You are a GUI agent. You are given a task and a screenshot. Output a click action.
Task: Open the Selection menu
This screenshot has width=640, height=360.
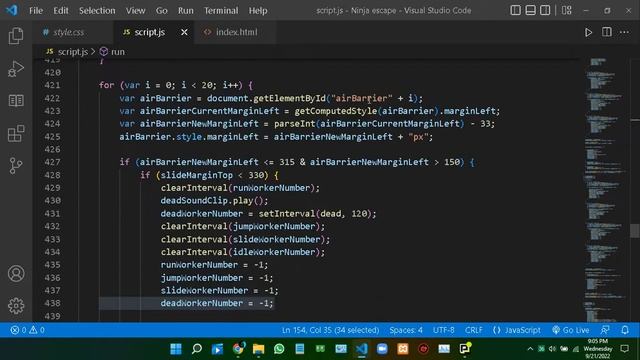tap(97, 11)
